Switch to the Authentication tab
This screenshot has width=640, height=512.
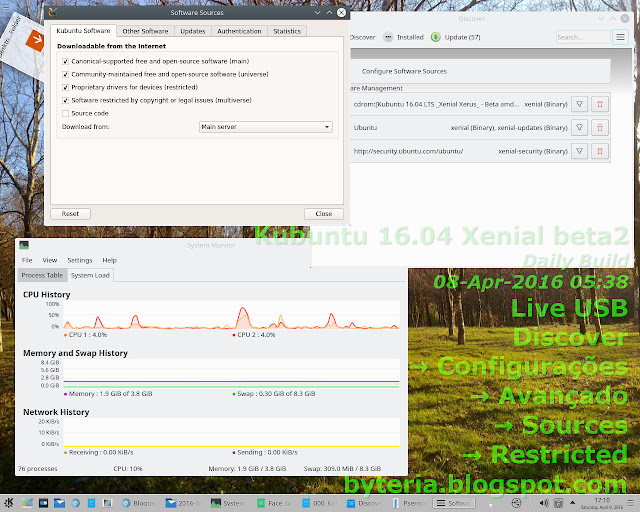pos(239,31)
